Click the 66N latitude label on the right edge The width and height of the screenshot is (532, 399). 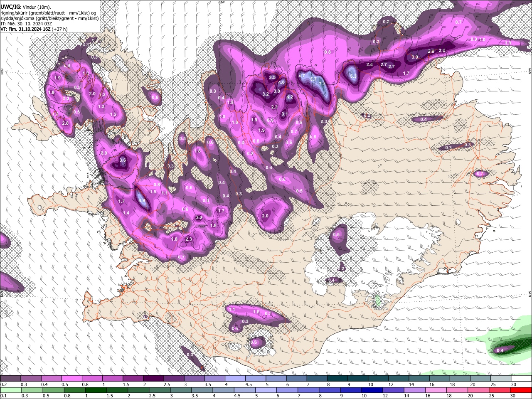(x=530, y=71)
